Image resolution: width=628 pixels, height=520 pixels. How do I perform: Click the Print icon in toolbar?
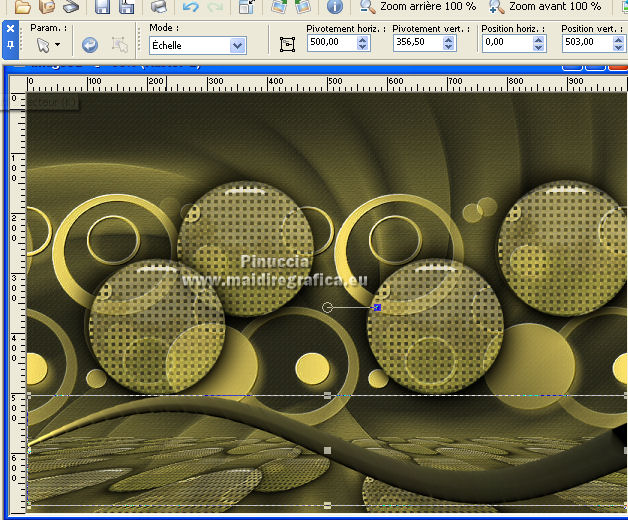(x=158, y=6)
